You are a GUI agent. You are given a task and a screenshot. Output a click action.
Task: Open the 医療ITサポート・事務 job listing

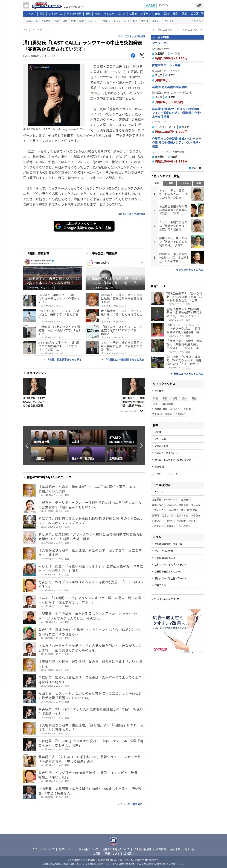[x=166, y=65]
